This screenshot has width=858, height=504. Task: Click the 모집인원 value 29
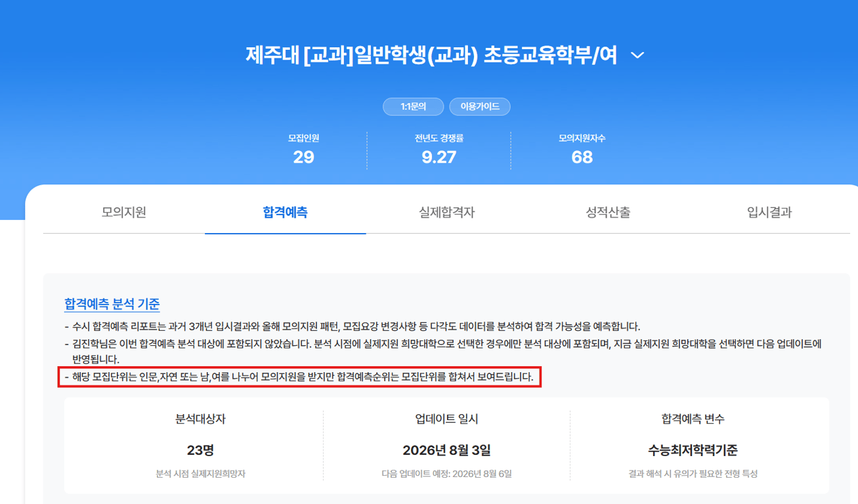[303, 157]
